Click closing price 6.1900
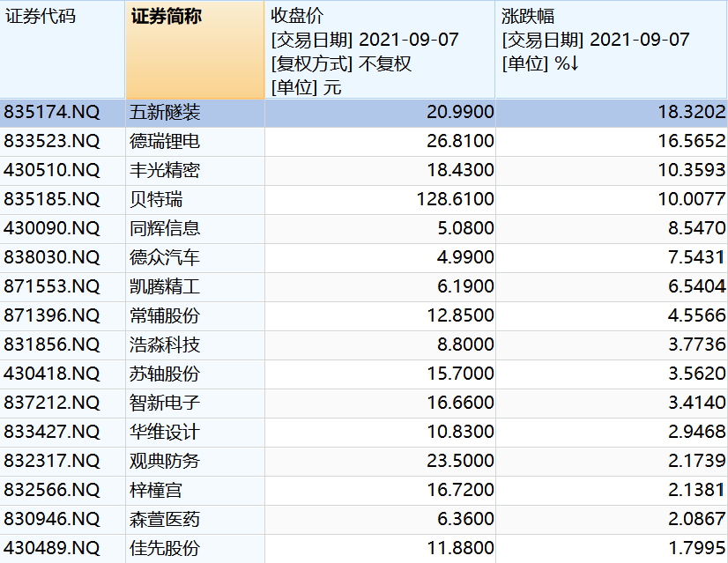Screen dimensions: 728x563 pyautogui.click(x=465, y=286)
